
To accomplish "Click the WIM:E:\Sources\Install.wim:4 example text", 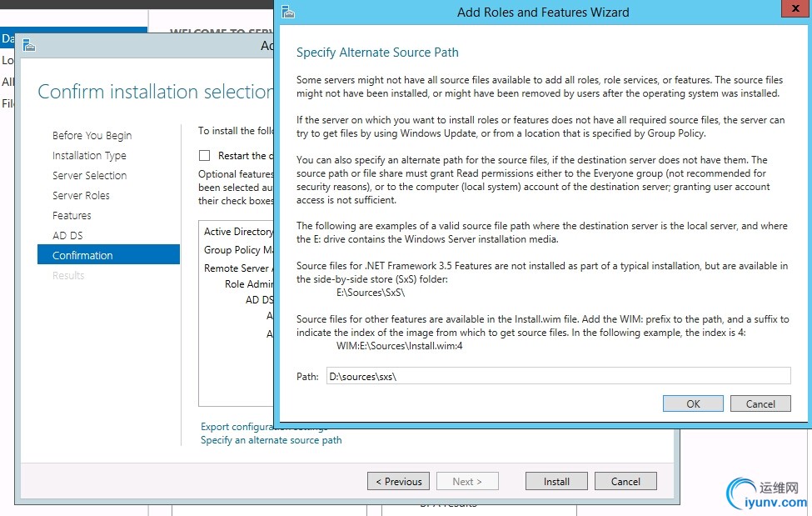I will click(399, 346).
